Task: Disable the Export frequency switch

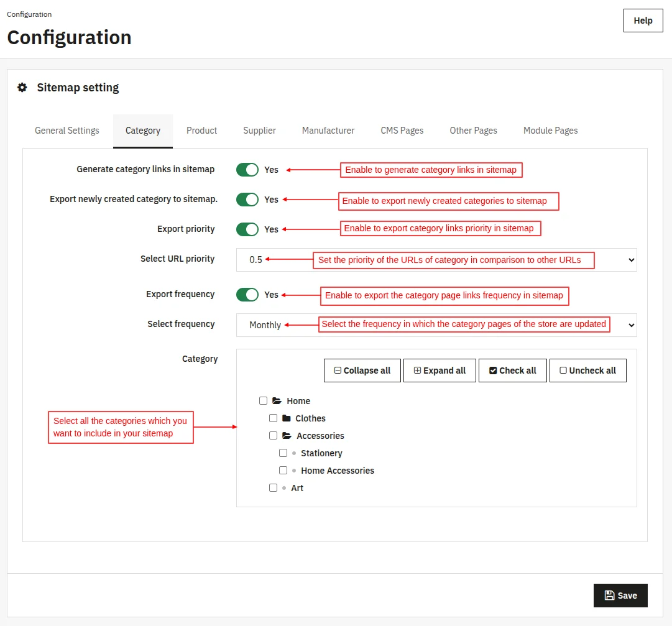Action: pyautogui.click(x=247, y=295)
